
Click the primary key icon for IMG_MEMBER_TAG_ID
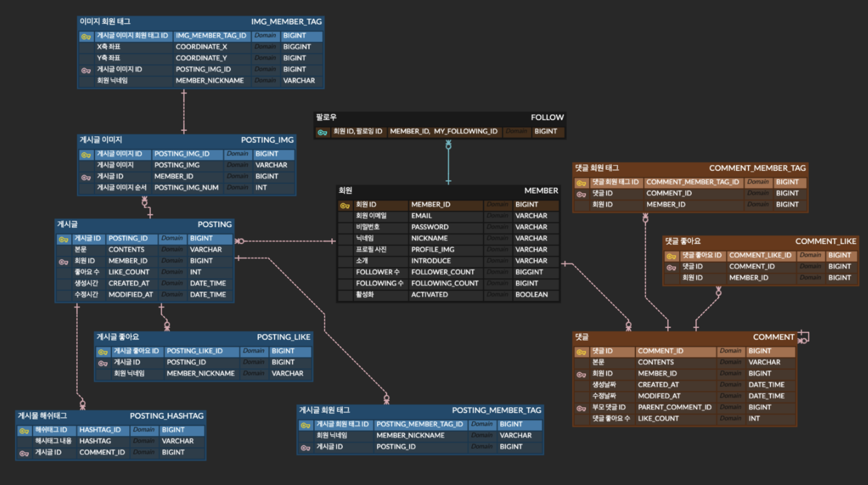click(86, 36)
